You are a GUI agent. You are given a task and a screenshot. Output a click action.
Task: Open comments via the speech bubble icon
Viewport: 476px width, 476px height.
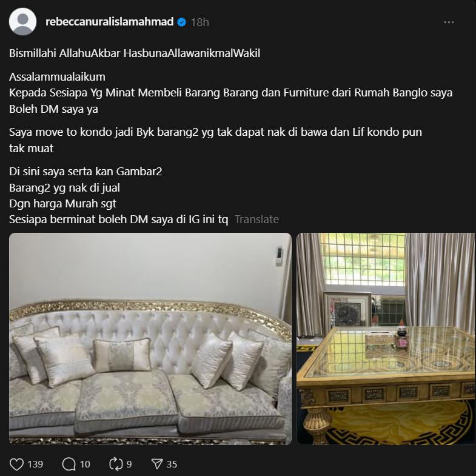(69, 464)
